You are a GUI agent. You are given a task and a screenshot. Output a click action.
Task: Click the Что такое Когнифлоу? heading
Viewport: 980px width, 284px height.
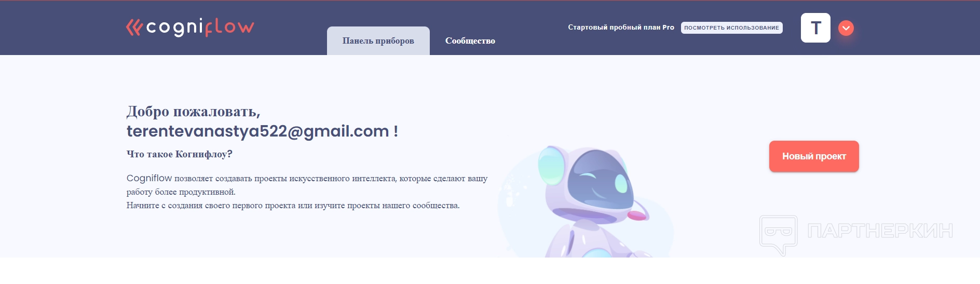180,154
